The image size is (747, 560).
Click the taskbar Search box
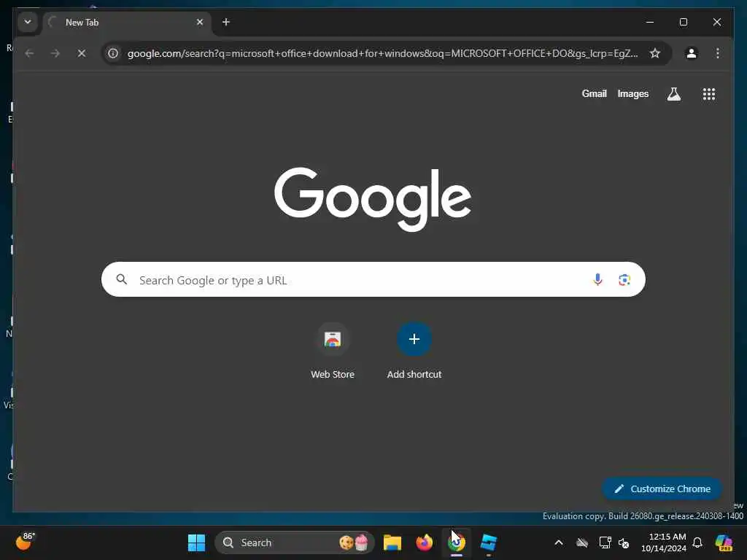pos(295,542)
